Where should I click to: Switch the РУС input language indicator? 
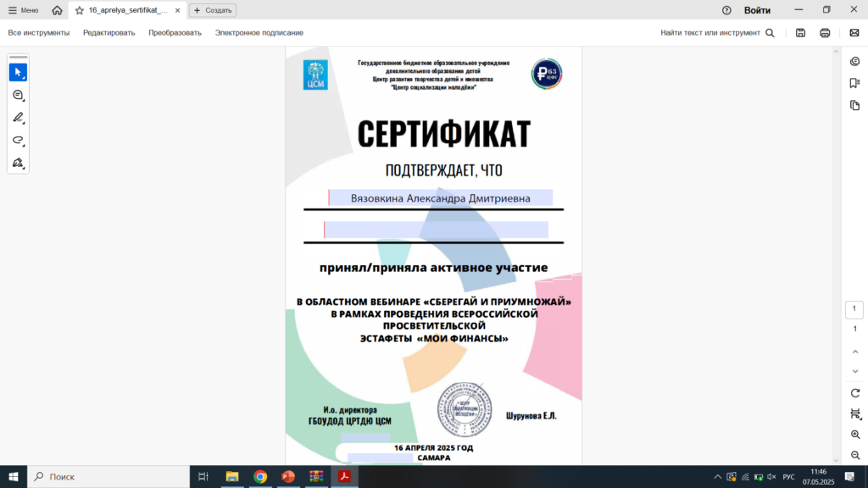[x=789, y=477]
